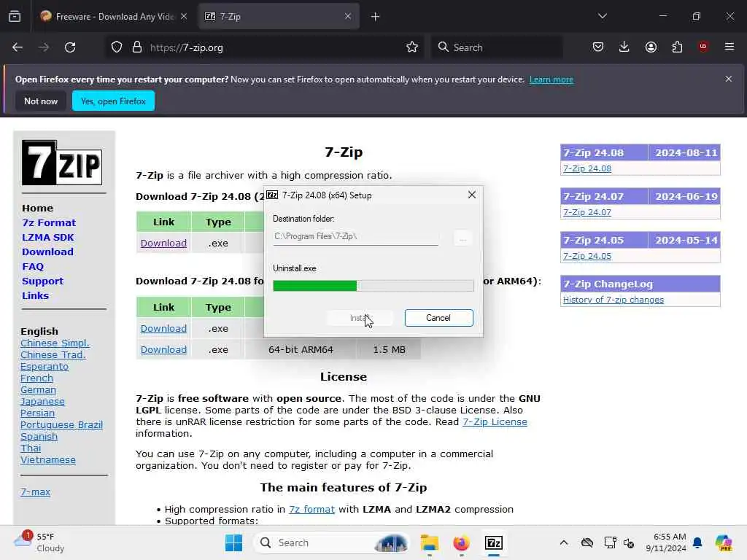Open History of 7-zip changes link

pyautogui.click(x=613, y=300)
